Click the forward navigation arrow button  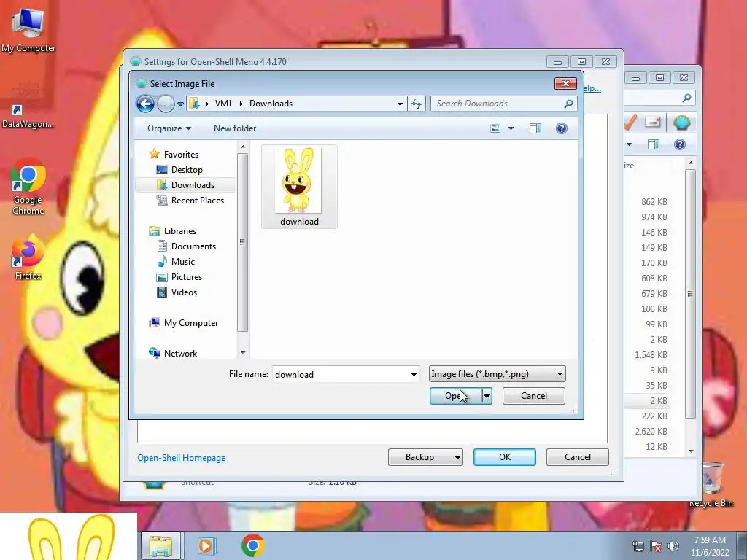pyautogui.click(x=166, y=104)
